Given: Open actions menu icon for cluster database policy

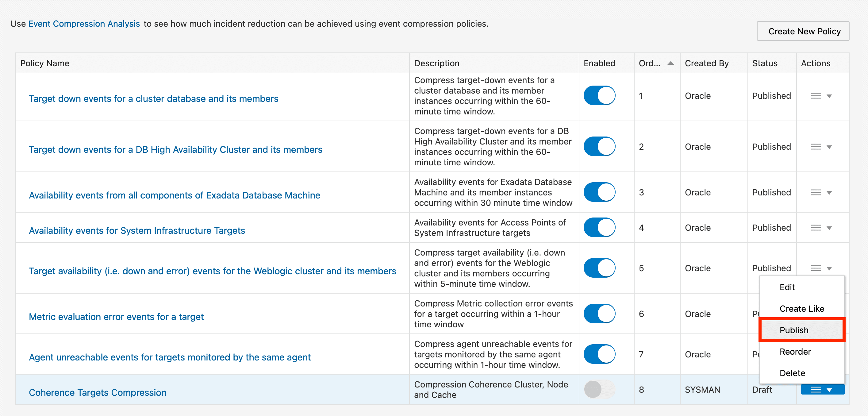Looking at the screenshot, I should pos(816,96).
